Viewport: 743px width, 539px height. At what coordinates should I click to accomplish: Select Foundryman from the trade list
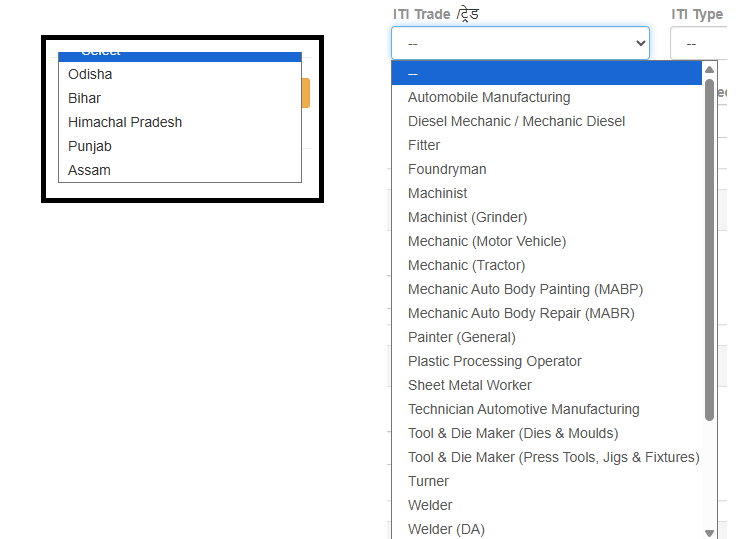pyautogui.click(x=447, y=169)
